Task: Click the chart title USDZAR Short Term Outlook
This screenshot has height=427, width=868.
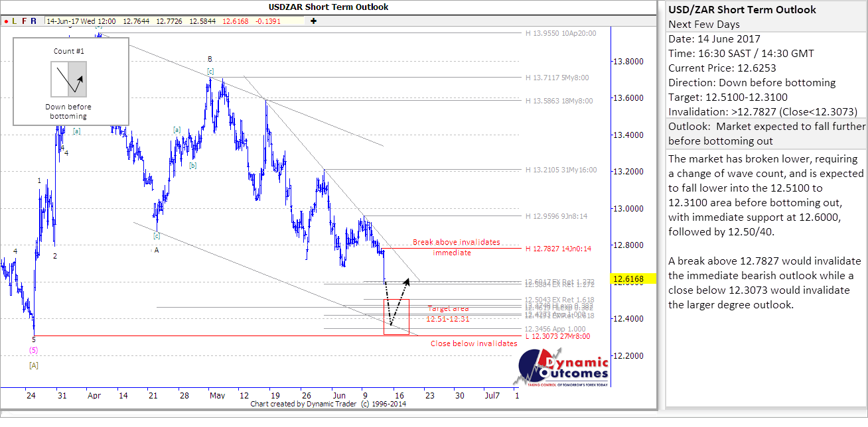Action: 328,7
